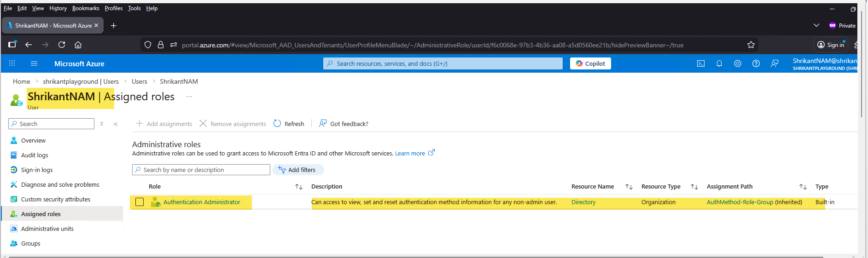The image size is (868, 258).
Task: Click the Azure global search box
Action: [x=443, y=63]
